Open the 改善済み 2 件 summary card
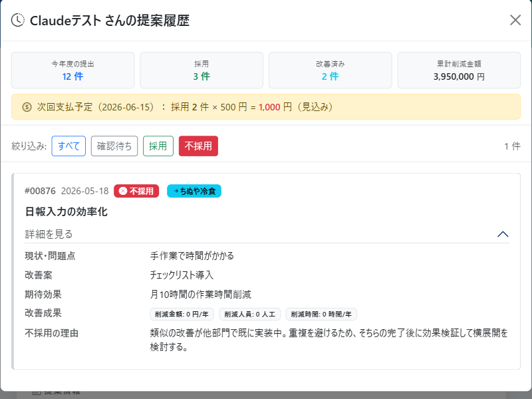The image size is (532, 399). click(x=330, y=70)
